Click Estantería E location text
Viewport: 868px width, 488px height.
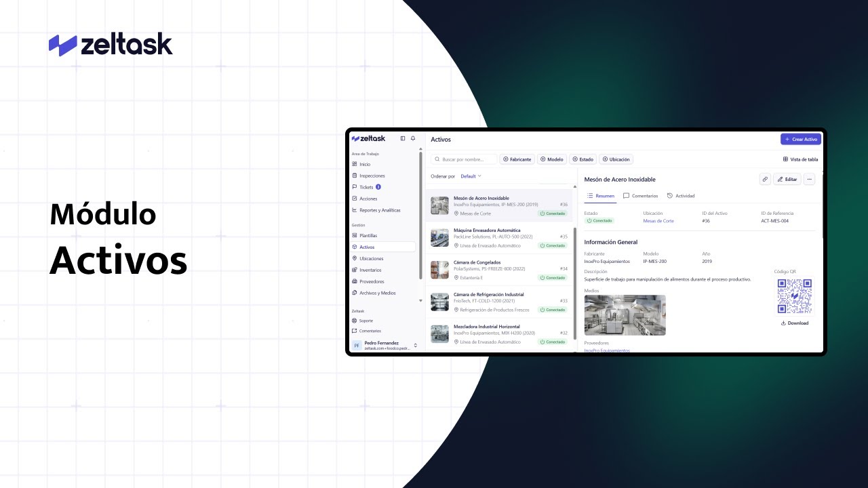pos(471,278)
